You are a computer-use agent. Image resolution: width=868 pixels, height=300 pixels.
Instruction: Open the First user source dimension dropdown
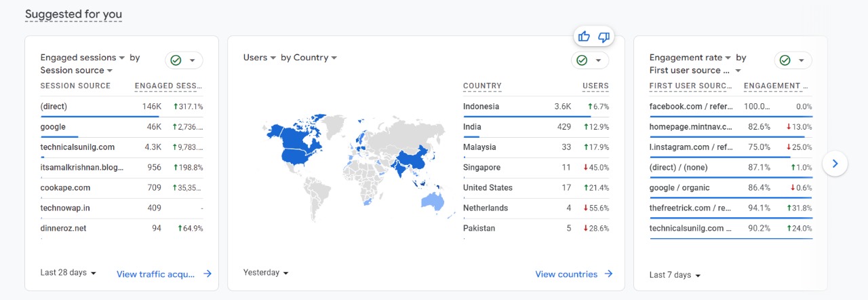point(696,70)
